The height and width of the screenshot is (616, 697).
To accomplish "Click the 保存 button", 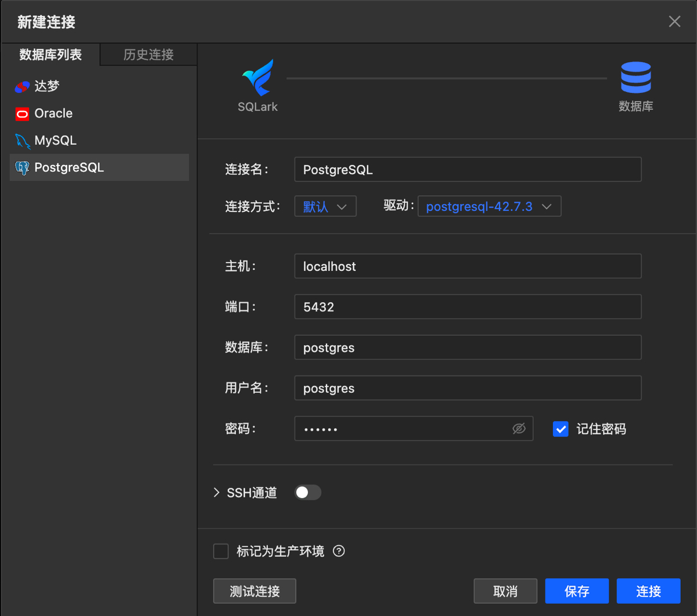I will pyautogui.click(x=577, y=591).
